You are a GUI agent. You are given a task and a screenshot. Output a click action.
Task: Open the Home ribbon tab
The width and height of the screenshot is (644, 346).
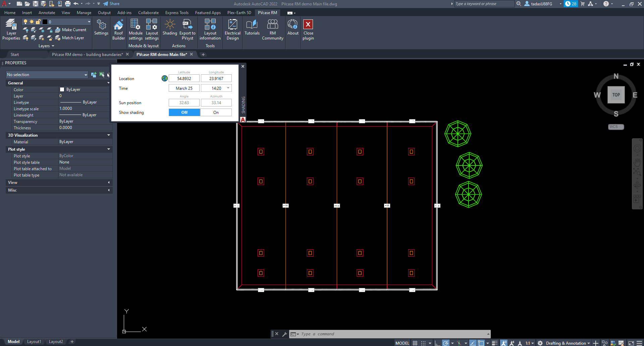coord(10,13)
